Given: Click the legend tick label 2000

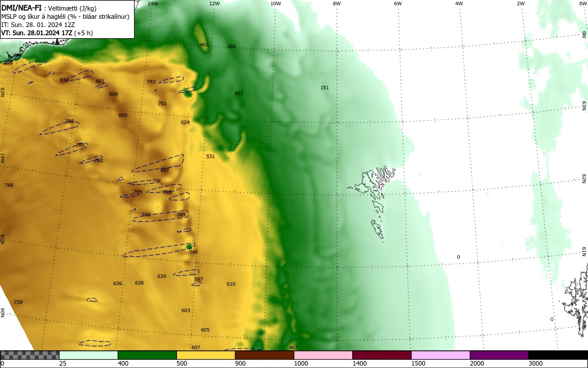Looking at the screenshot, I should 477,363.
